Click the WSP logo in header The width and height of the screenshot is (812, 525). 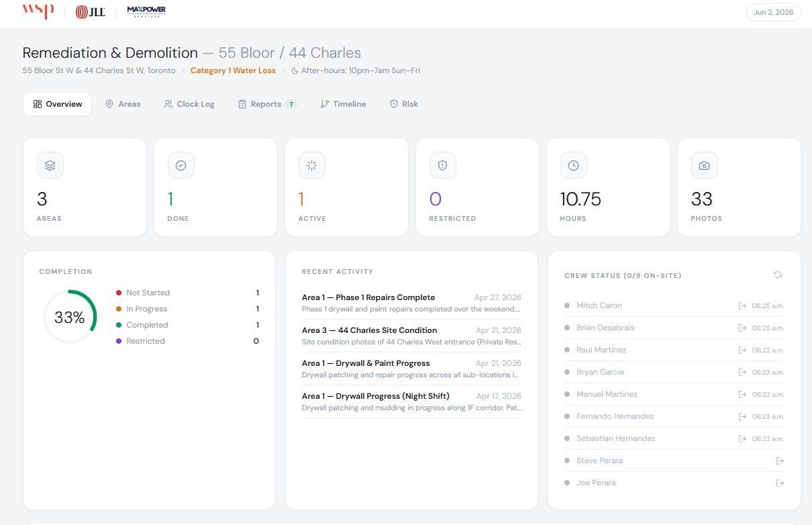38,12
